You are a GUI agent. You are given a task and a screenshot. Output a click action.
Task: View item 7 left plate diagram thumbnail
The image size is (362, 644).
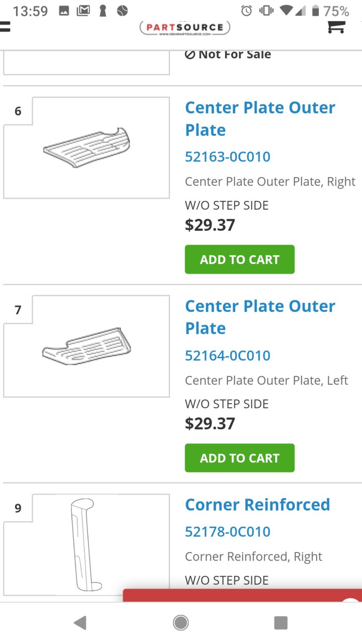[86, 346]
